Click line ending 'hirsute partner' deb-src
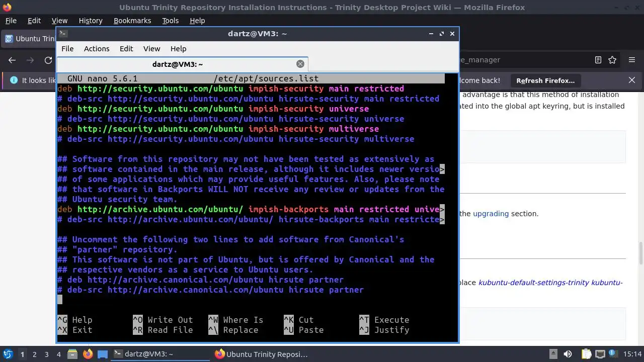 point(210,290)
